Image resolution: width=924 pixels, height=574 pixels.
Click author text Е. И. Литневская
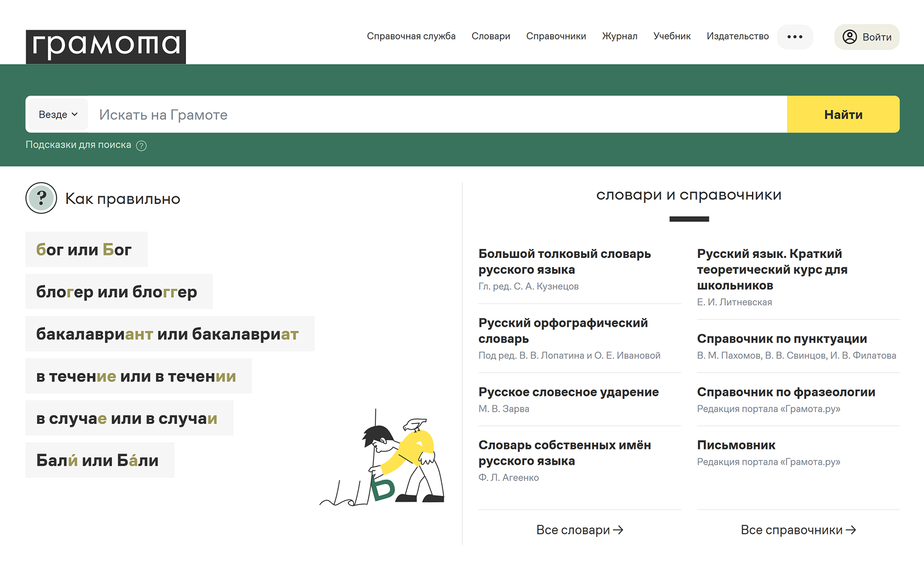[734, 302]
